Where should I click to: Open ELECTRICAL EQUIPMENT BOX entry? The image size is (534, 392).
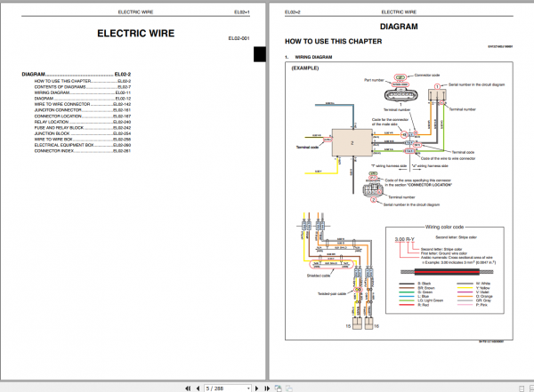coord(83,145)
